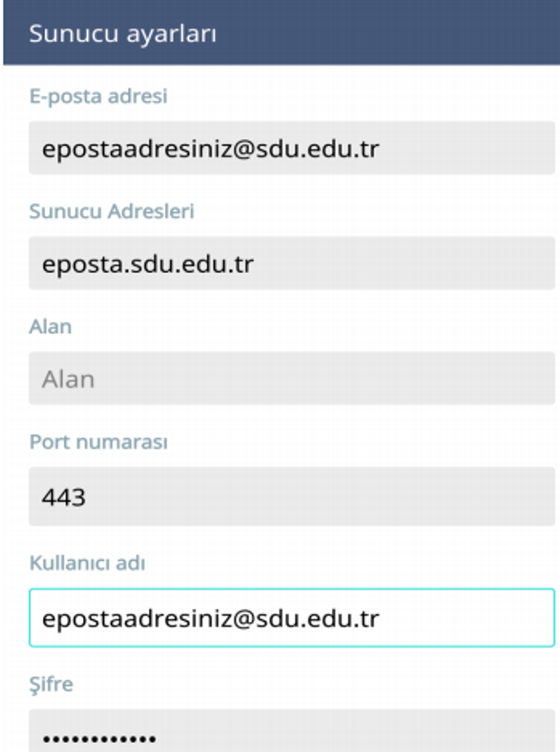Click the masked password dots
This screenshot has width=560, height=752.
99,739
